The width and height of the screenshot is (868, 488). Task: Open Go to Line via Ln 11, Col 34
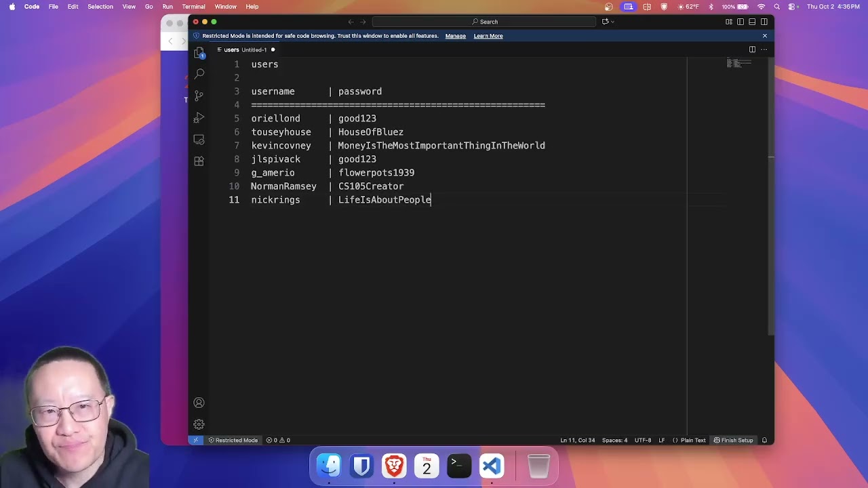pos(578,441)
